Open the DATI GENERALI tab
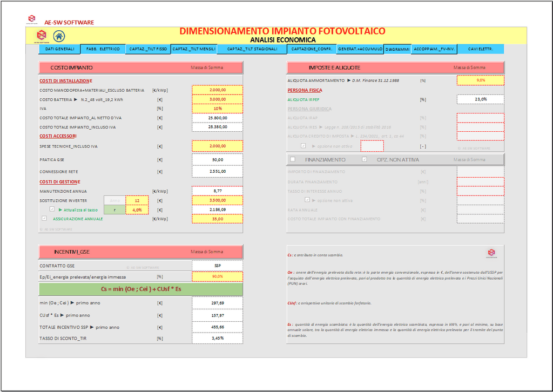The height and width of the screenshot is (392, 553). click(59, 49)
